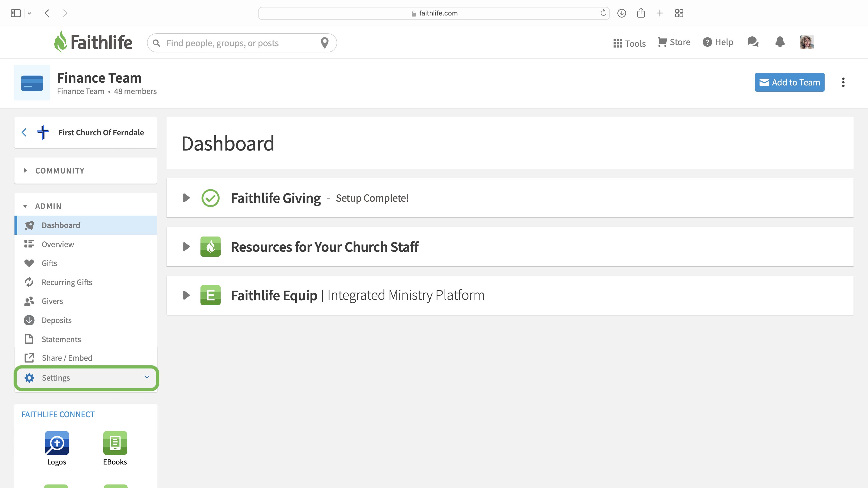868x488 pixels.
Task: Open the Tools grid menu
Action: (629, 43)
